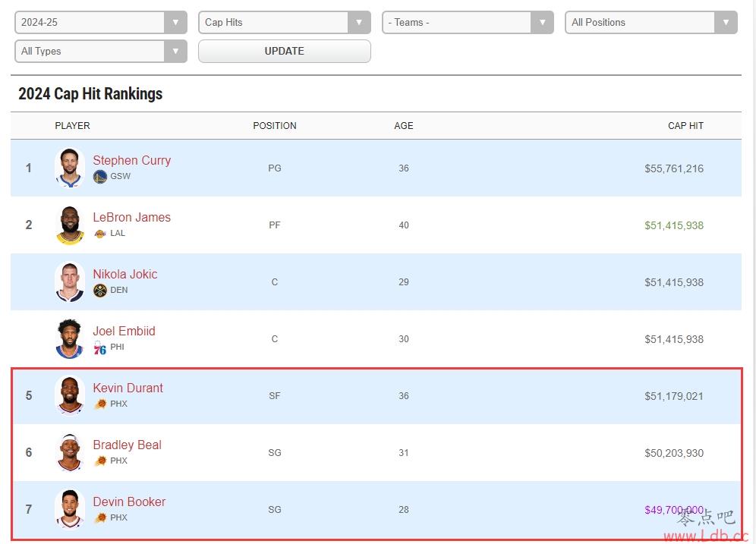Open the Cap Hits dropdown

click(x=285, y=22)
